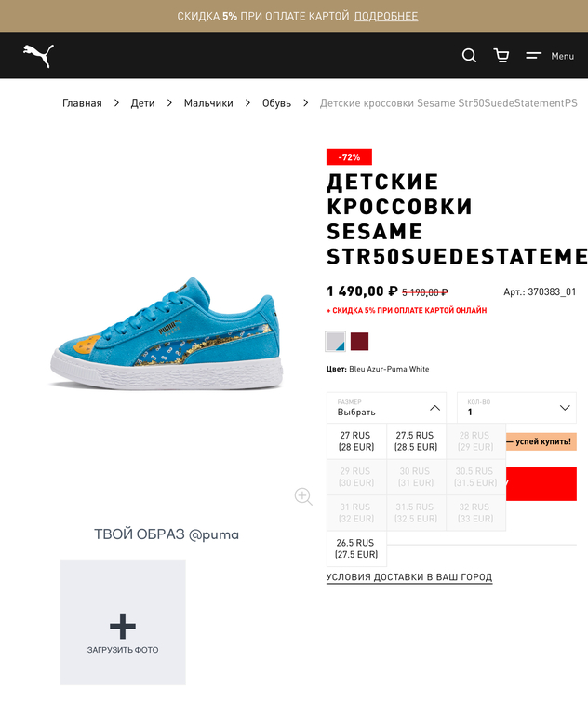Select the dark red color swatch
Image resolution: width=588 pixels, height=717 pixels.
tap(359, 342)
